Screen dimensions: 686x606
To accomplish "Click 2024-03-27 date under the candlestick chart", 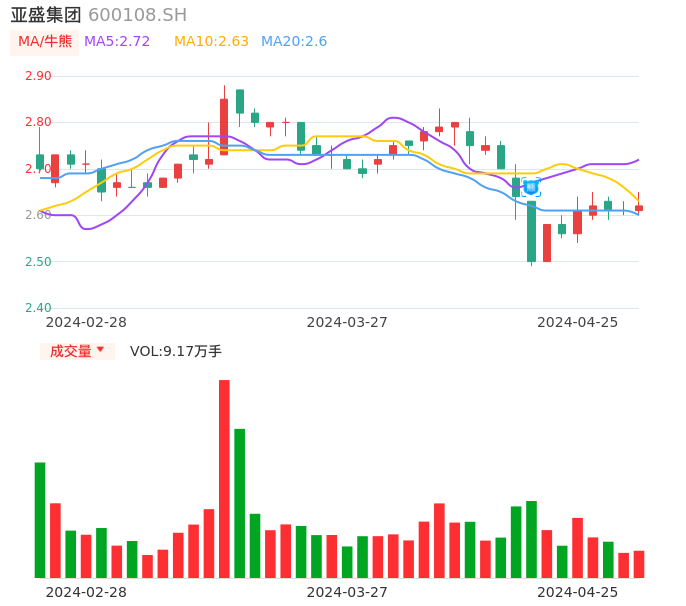I will point(347,322).
